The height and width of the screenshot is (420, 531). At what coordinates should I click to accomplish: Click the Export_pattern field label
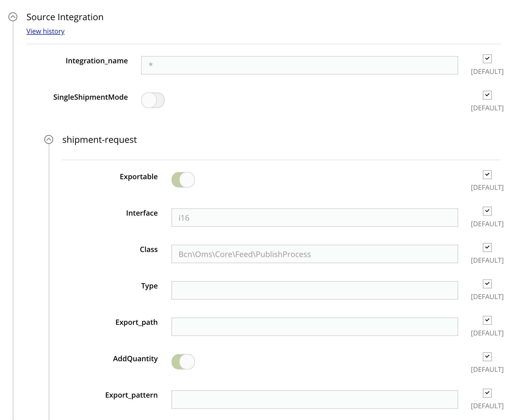131,395
